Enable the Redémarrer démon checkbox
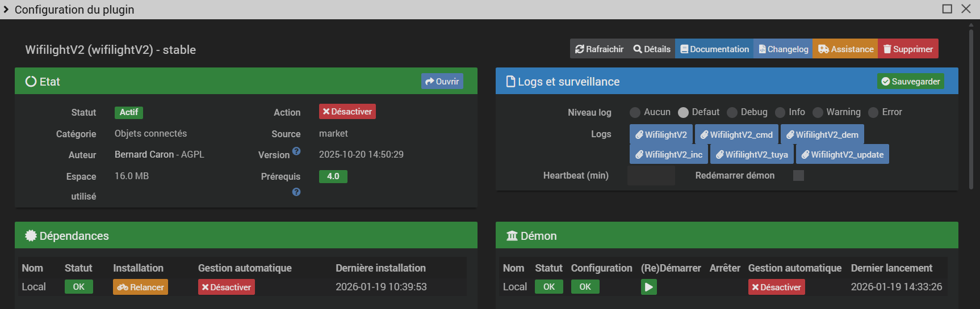Screen dimensions: 980x309 [x=798, y=176]
